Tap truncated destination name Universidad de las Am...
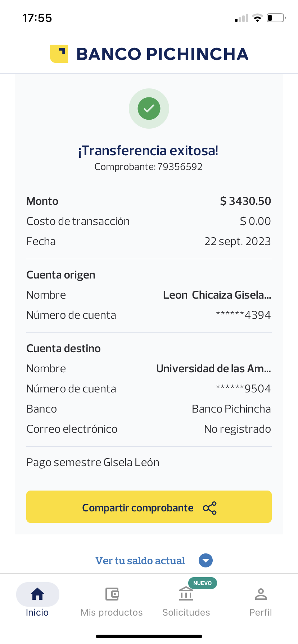298x644 pixels. coord(213,369)
